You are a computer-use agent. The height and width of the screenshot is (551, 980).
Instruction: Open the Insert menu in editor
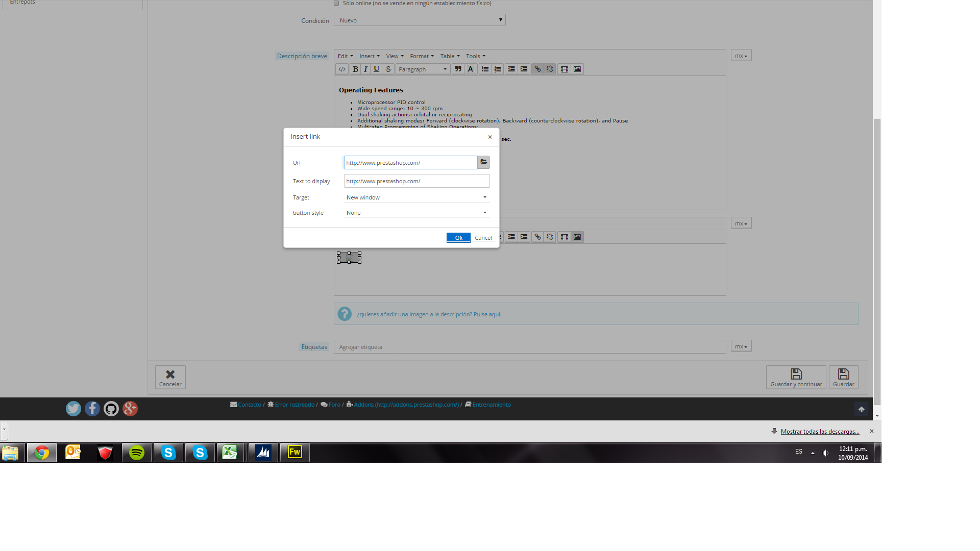click(x=369, y=56)
